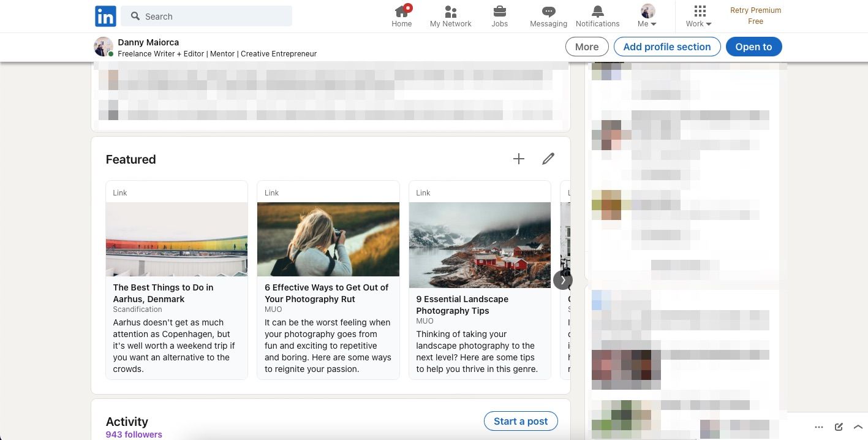Open the Work dropdown menu
Viewport: 868px width, 440px height.
698,17
